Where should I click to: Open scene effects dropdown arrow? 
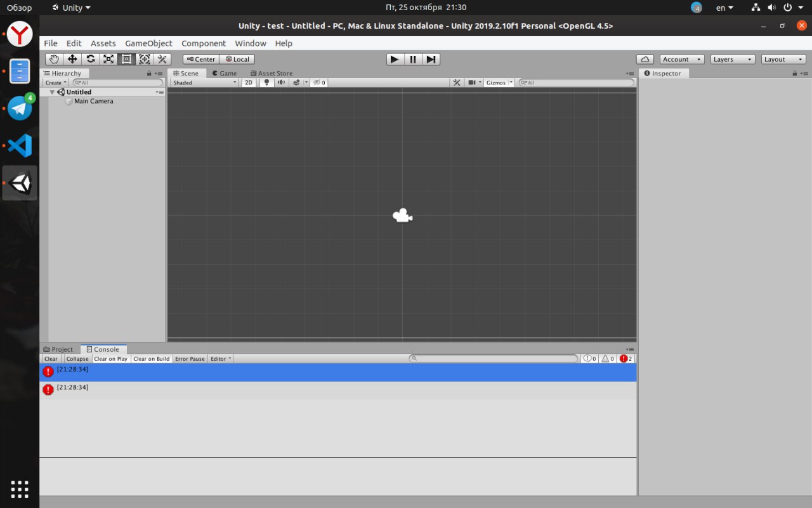click(306, 83)
